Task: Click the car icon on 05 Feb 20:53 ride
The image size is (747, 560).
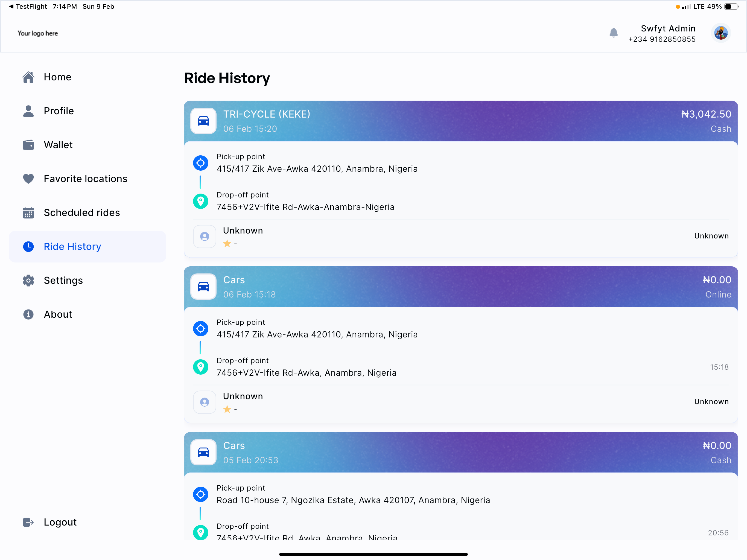Action: tap(203, 452)
